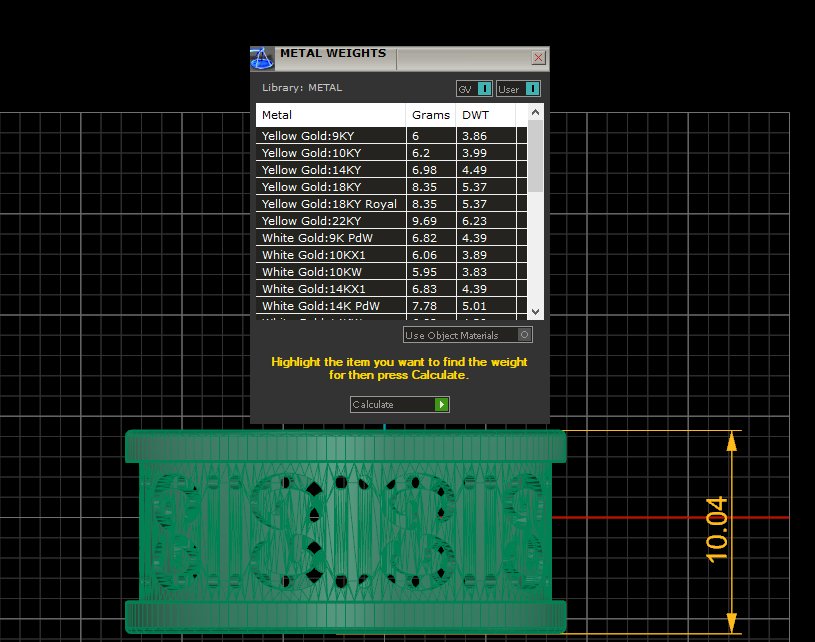Screen dimensions: 815x642
Task: Select Yellow Gold:22KY row
Action: (391, 221)
